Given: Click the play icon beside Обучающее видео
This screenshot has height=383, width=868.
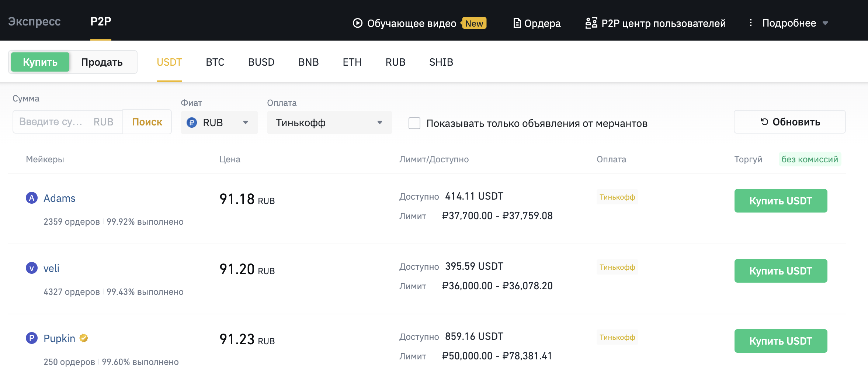Looking at the screenshot, I should click(x=357, y=23).
